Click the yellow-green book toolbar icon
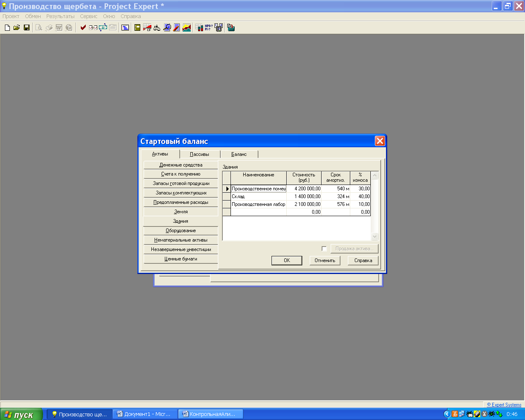This screenshot has width=525, height=420. (x=137, y=27)
